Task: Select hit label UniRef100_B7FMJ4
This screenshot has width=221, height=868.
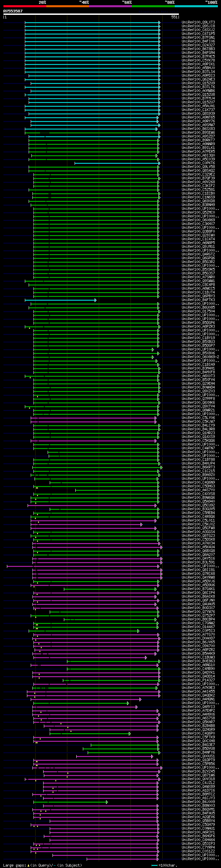Action: point(198,99)
